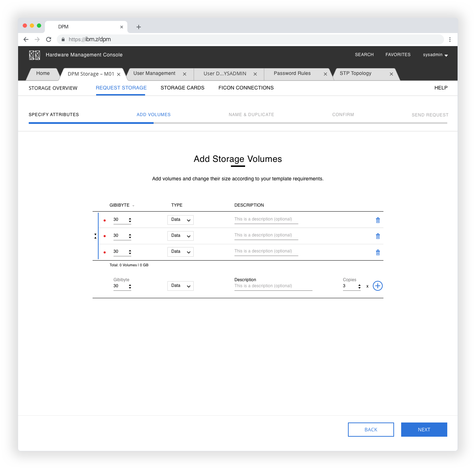The height and width of the screenshot is (469, 476).
Task: Open the browser three-dot menu
Action: [x=450, y=39]
